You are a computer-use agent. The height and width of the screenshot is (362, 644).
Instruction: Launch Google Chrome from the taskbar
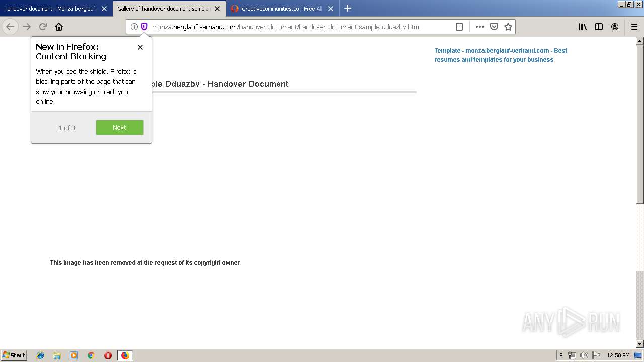[x=91, y=355]
